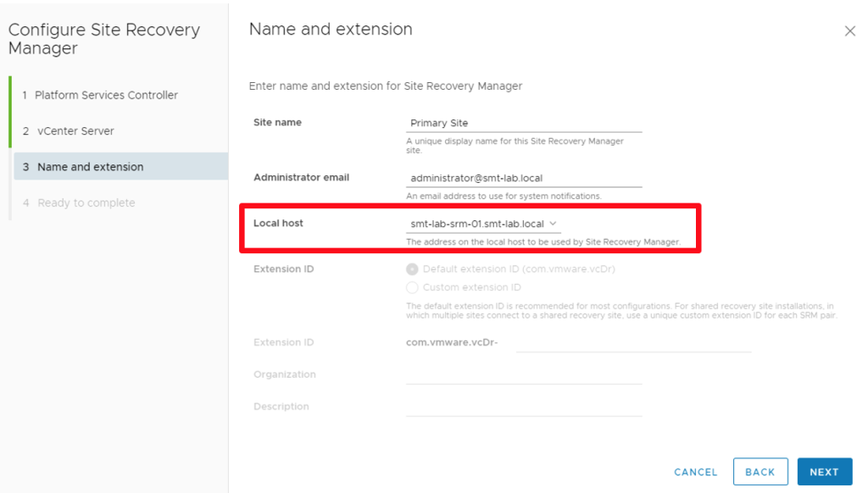Go to Platform Services Controller step
Viewport: 868px width, 493px height.
pyautogui.click(x=106, y=95)
